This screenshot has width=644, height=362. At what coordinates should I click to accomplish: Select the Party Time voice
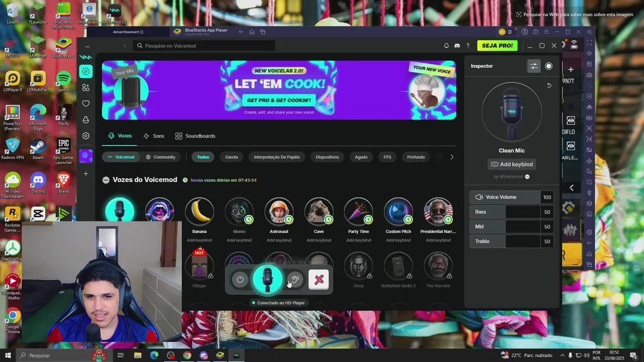pyautogui.click(x=358, y=211)
